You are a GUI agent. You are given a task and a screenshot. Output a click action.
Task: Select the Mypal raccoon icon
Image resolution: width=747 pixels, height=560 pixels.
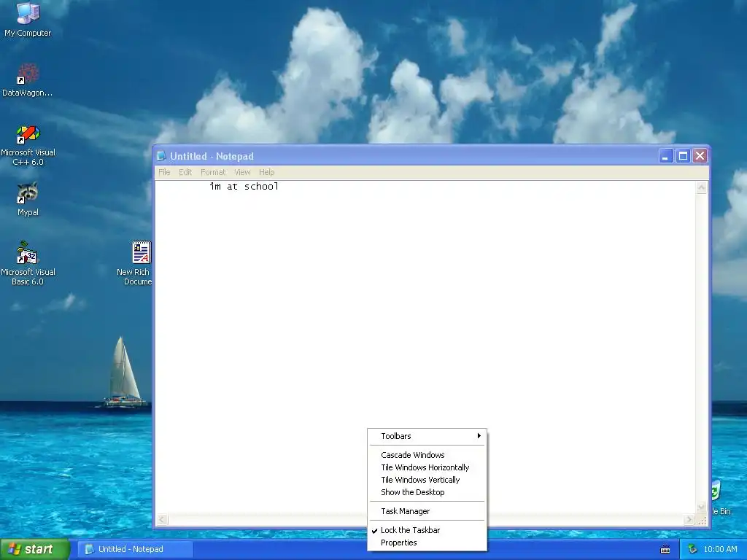(28, 199)
